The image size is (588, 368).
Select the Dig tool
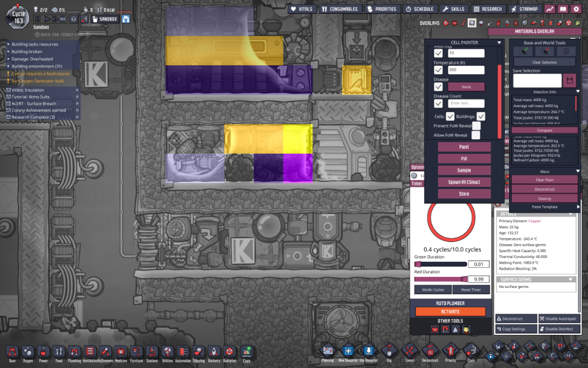tap(389, 351)
